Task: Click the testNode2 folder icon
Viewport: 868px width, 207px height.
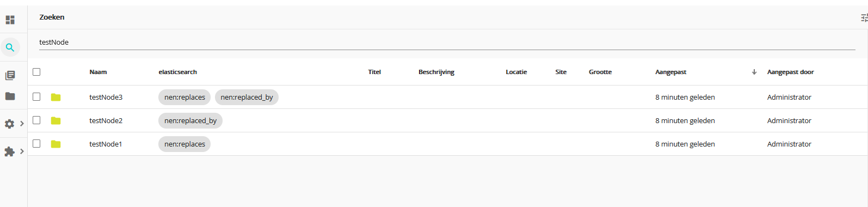Action: point(56,121)
